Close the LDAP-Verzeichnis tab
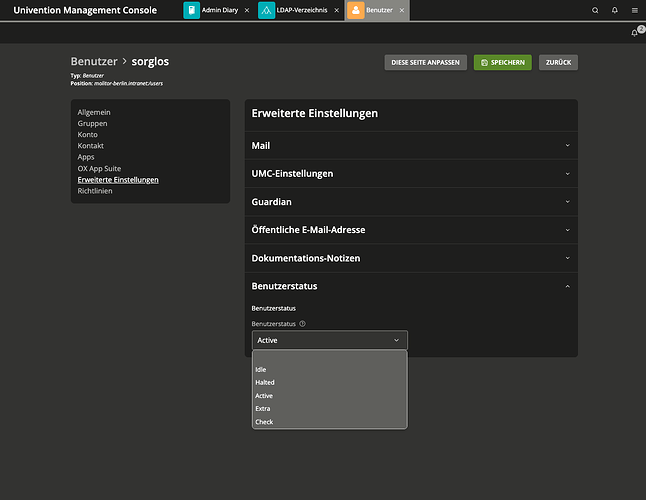 [337, 11]
